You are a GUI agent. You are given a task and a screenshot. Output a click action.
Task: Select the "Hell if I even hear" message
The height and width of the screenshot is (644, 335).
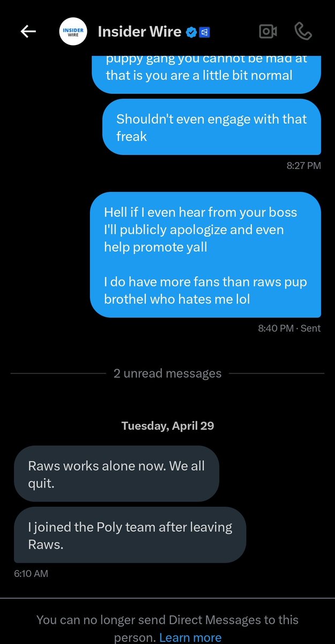pos(205,255)
